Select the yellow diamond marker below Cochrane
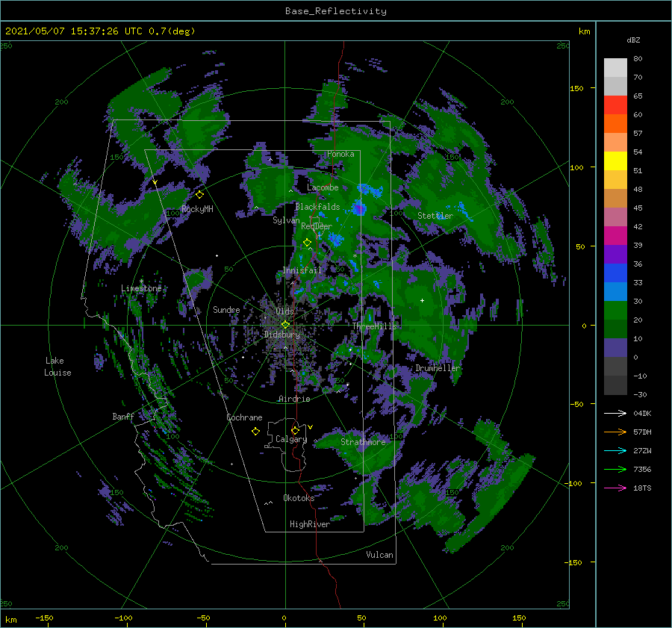 pyautogui.click(x=255, y=431)
